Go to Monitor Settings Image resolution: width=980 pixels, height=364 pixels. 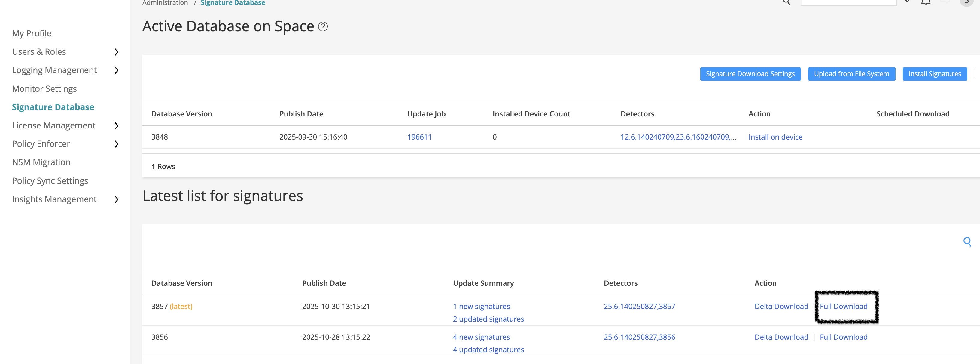point(44,89)
